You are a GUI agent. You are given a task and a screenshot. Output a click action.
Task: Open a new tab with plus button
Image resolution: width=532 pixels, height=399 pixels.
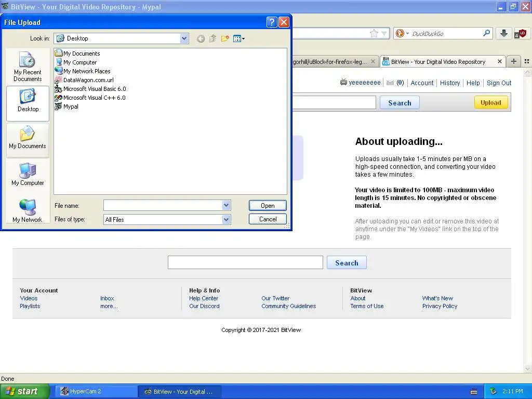tap(514, 61)
